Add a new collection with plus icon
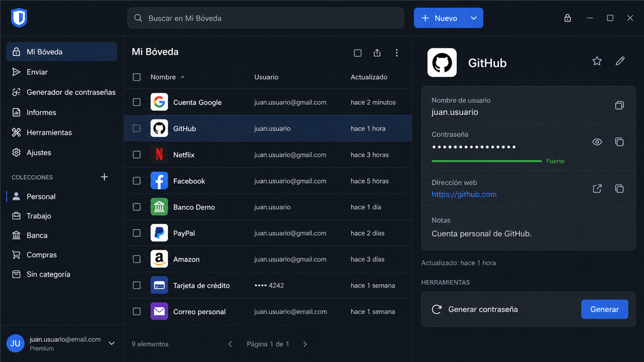 (105, 177)
